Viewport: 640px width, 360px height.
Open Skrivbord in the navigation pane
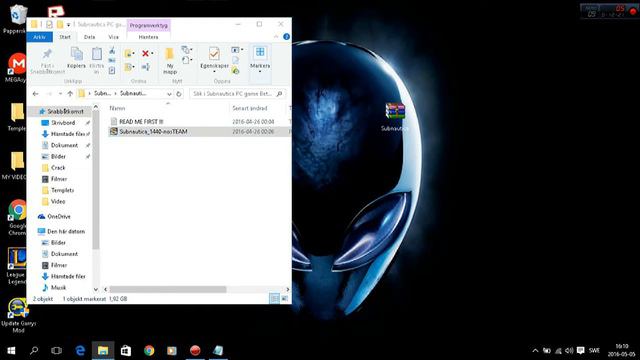[63, 122]
